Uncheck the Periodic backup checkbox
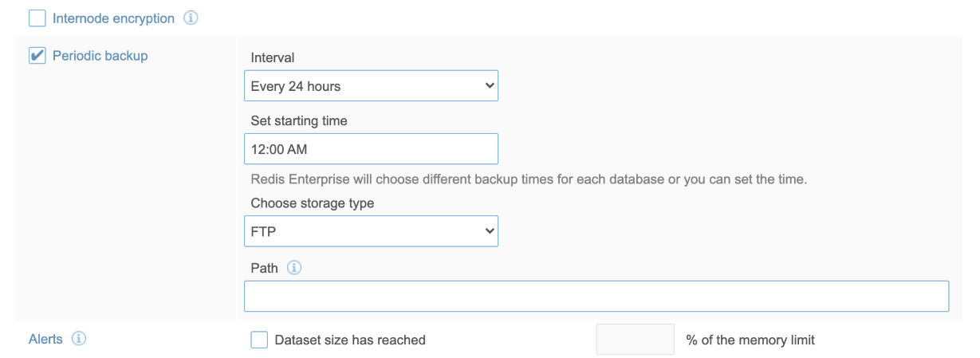The height and width of the screenshot is (358, 980). click(x=37, y=57)
